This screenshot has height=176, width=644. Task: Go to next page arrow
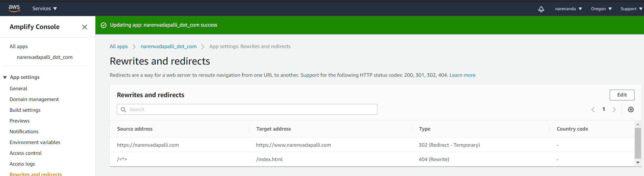pyautogui.click(x=614, y=109)
